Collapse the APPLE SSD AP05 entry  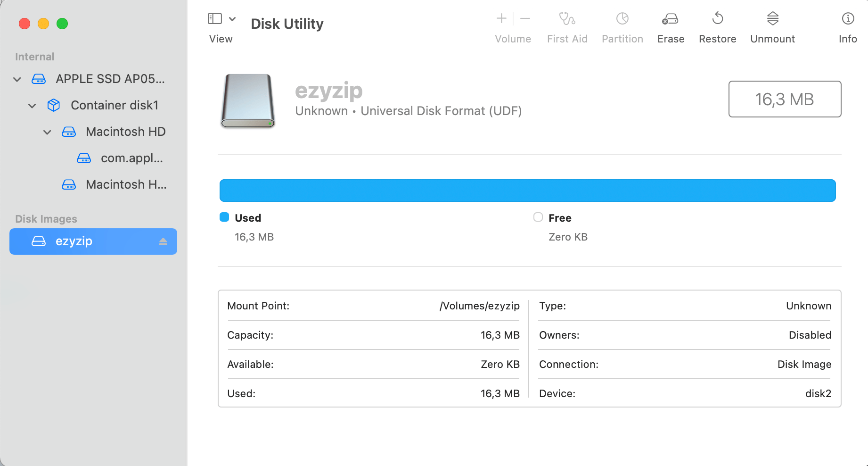click(x=17, y=79)
